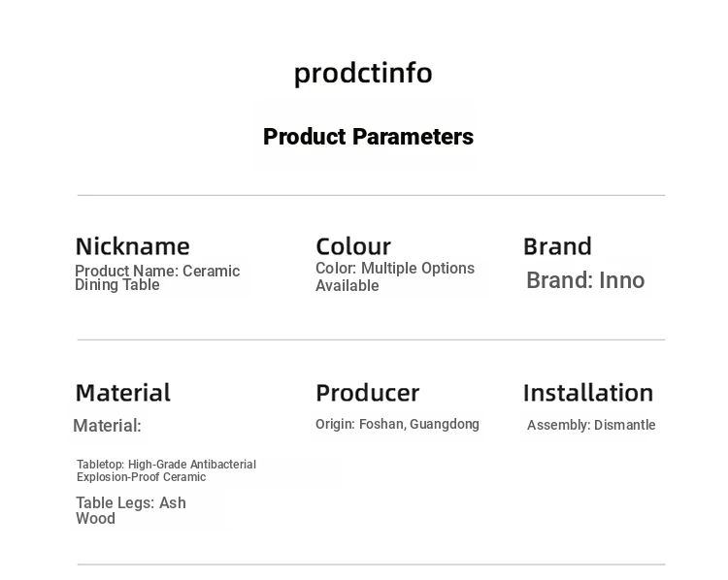Click the Producer heading

tap(368, 393)
